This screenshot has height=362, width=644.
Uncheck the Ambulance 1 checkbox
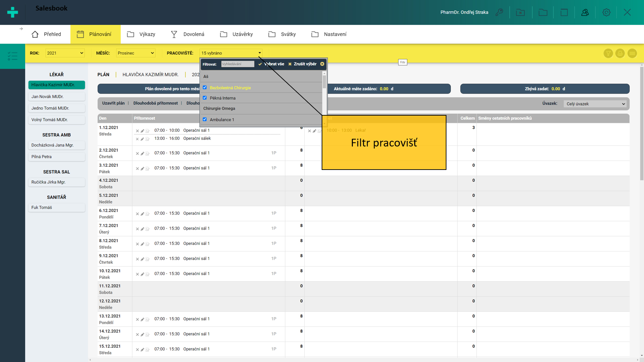[205, 119]
